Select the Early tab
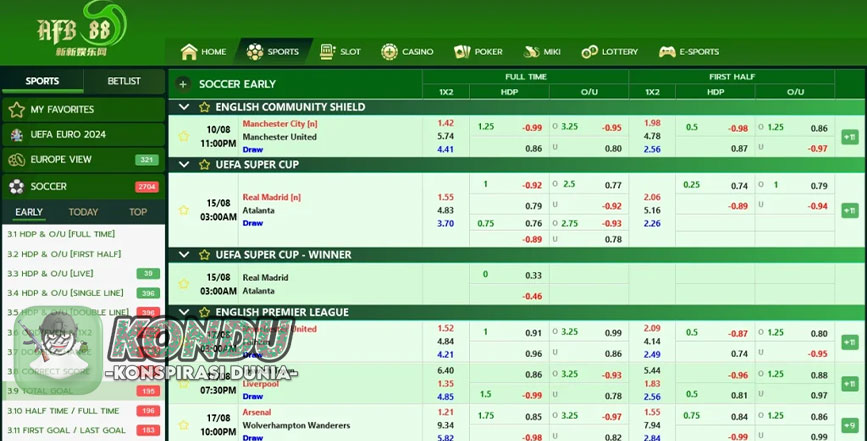This screenshot has height=441, width=867. click(29, 212)
